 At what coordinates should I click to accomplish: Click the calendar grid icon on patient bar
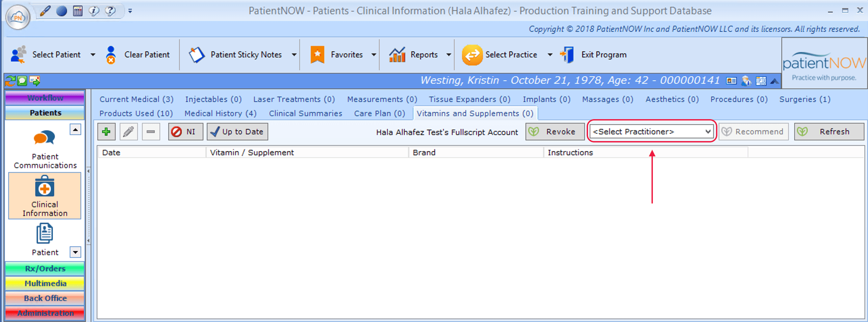[x=761, y=81]
